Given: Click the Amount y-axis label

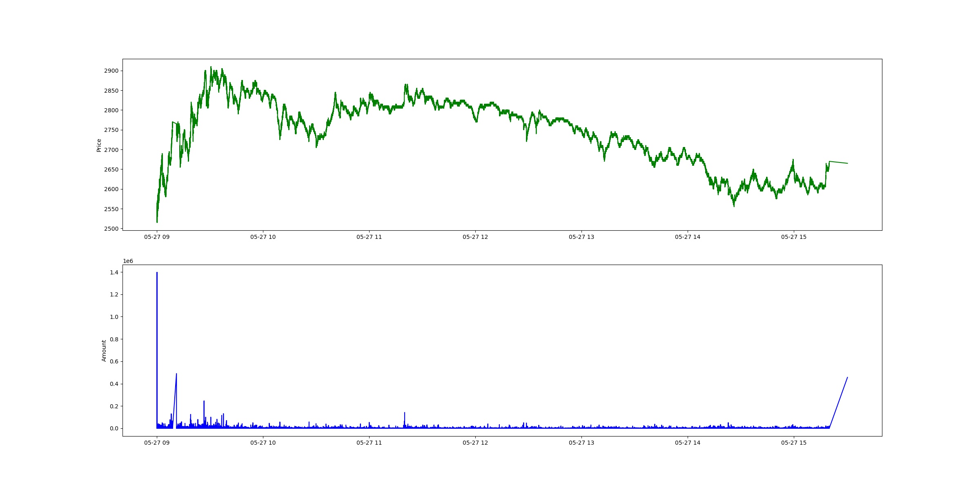Looking at the screenshot, I should [x=104, y=351].
